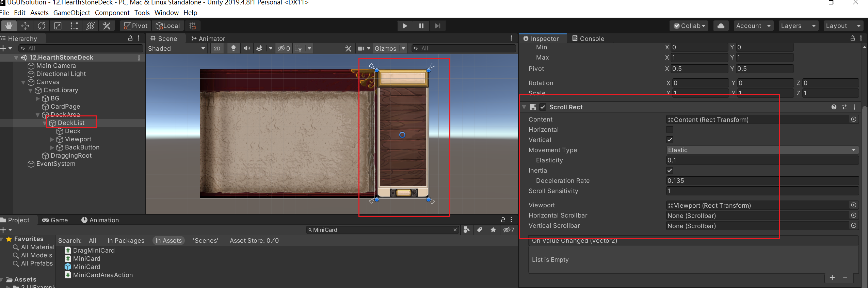
Task: Expand the Viewport object
Action: pyautogui.click(x=52, y=140)
